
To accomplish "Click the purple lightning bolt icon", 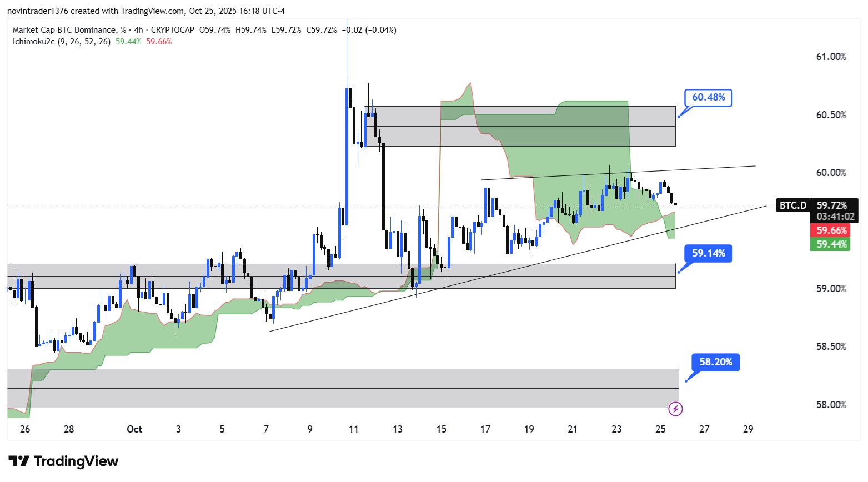I will [675, 409].
